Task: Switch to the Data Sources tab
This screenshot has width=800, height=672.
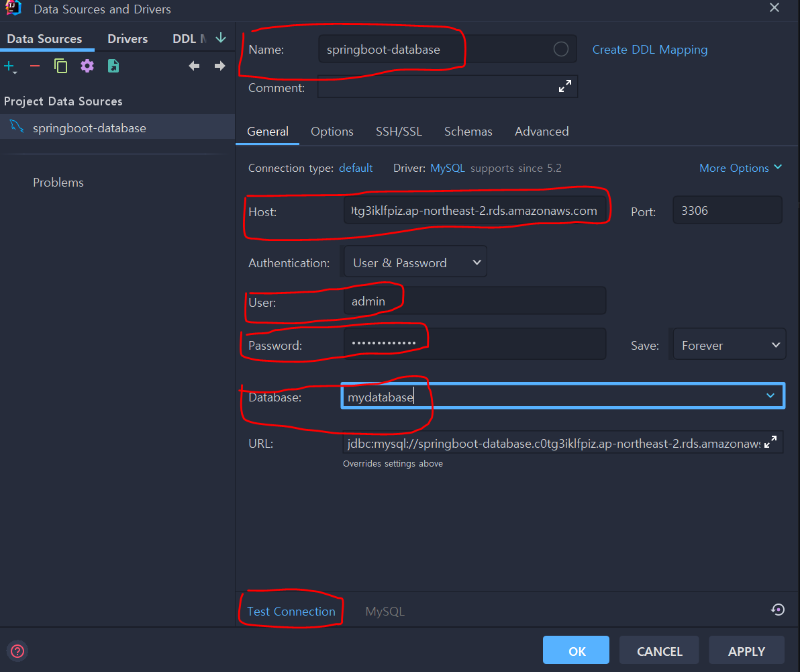Action: click(44, 39)
